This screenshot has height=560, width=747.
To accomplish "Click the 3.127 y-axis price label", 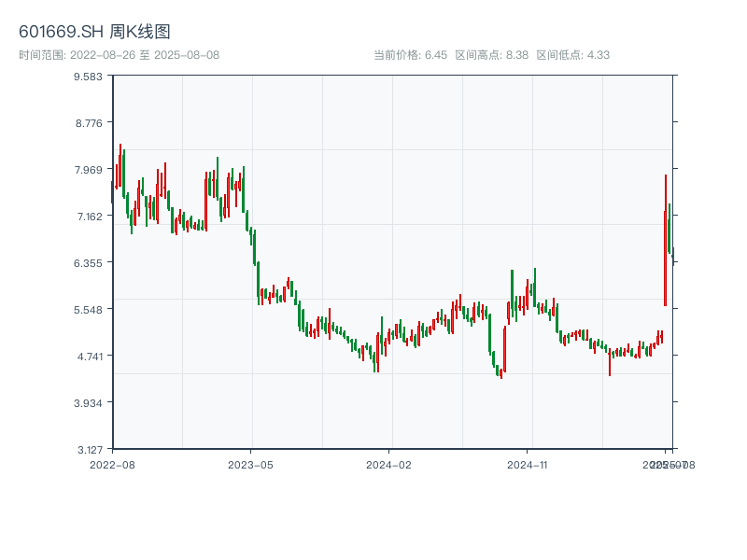I will point(88,450).
